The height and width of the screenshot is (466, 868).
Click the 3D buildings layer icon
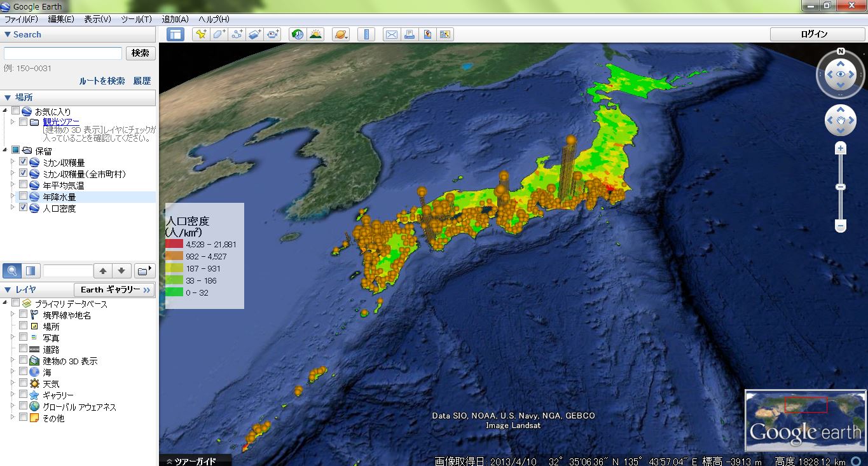coord(35,361)
